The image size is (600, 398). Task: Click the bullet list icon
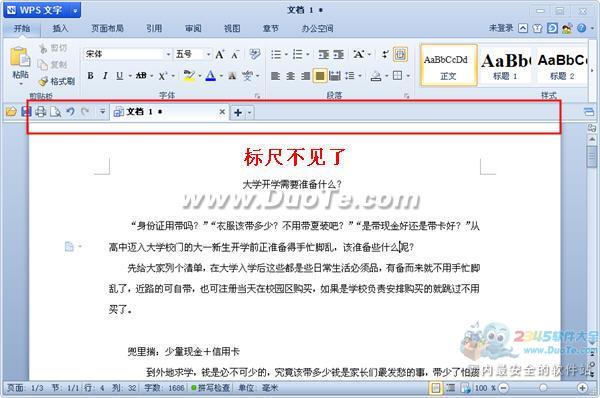click(x=276, y=54)
